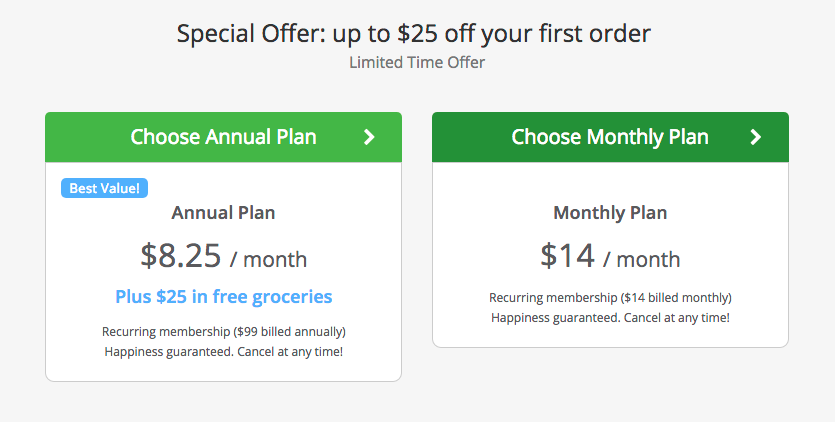The width and height of the screenshot is (835, 422).
Task: Click the Choose Annual Plan button
Action: coord(223,137)
